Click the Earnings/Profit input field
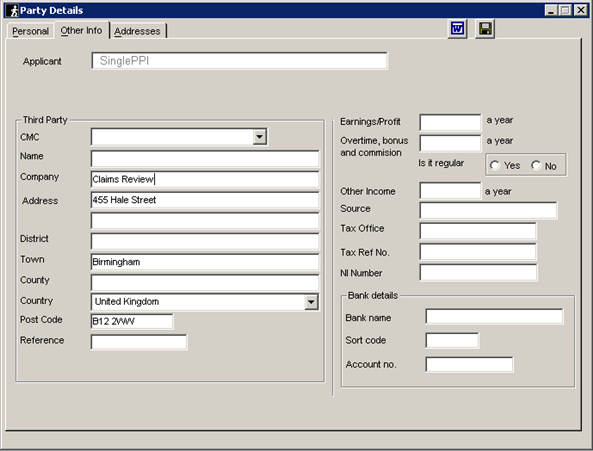This screenshot has height=451, width=593. (x=450, y=122)
